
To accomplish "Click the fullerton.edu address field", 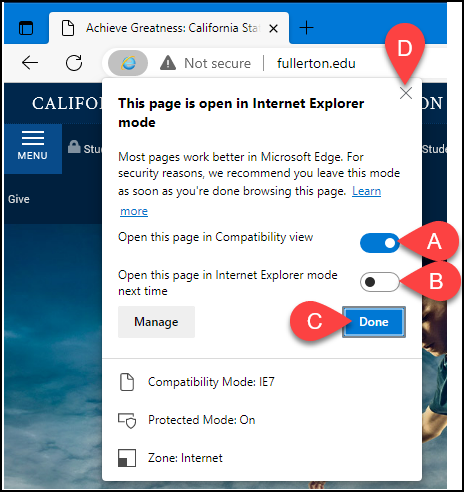I will (316, 63).
